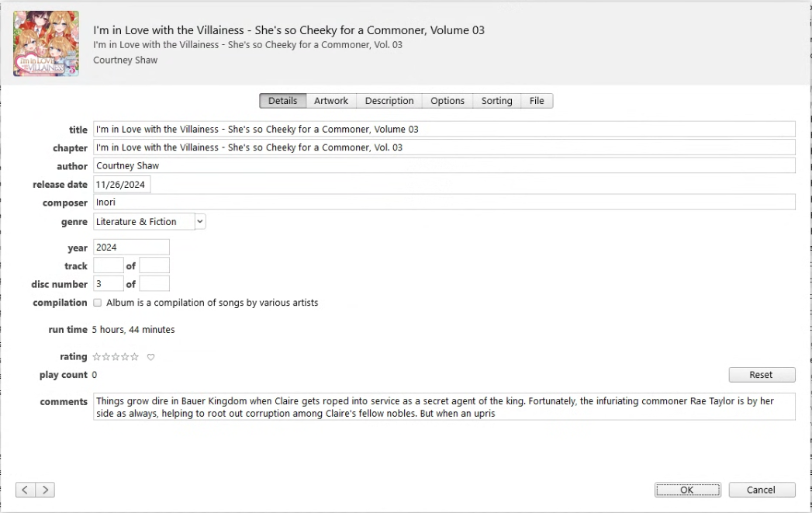The height and width of the screenshot is (513, 812).
Task: Select the Options tab
Action: click(x=447, y=101)
